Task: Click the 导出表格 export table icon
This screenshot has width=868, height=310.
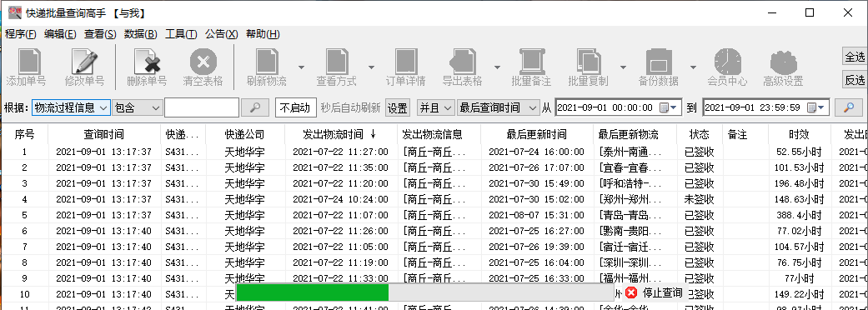Action: [x=462, y=62]
